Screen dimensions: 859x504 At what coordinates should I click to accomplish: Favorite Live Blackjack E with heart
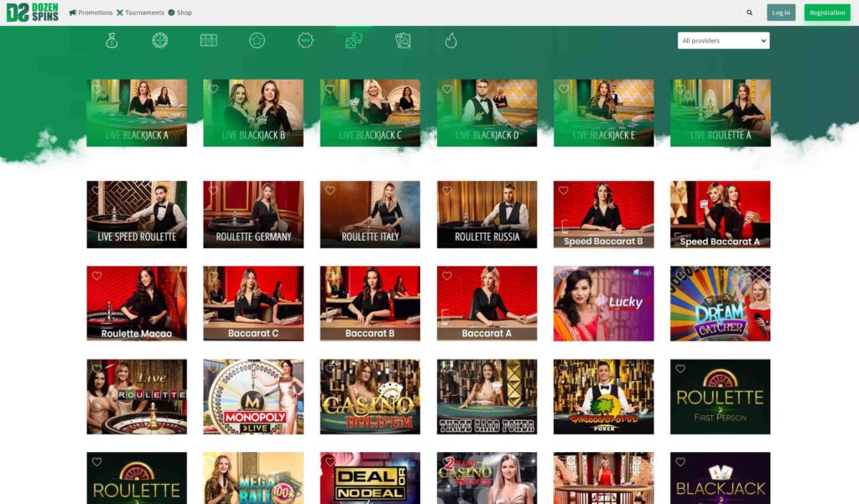(x=564, y=89)
